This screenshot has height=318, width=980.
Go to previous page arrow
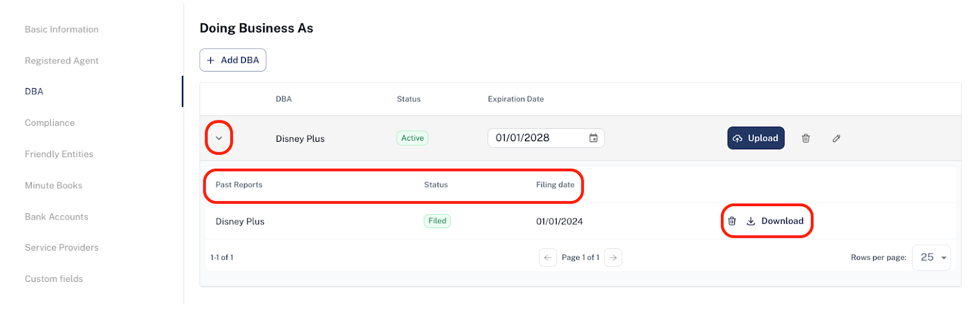548,257
